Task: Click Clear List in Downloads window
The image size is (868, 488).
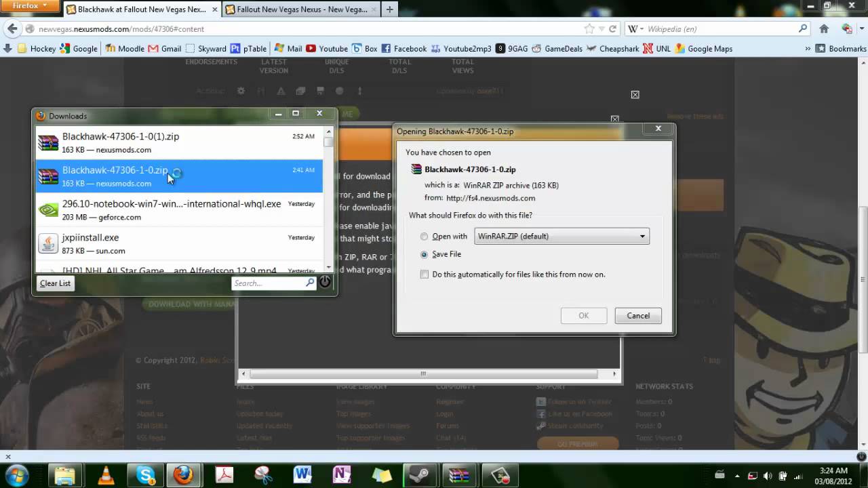Action: coord(55,283)
